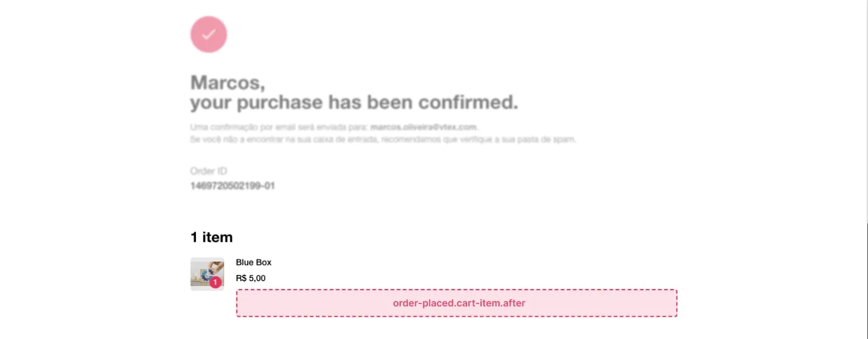Click the dashed border of the pink placeholder
Viewport: 868px width, 339px height.
(456, 290)
